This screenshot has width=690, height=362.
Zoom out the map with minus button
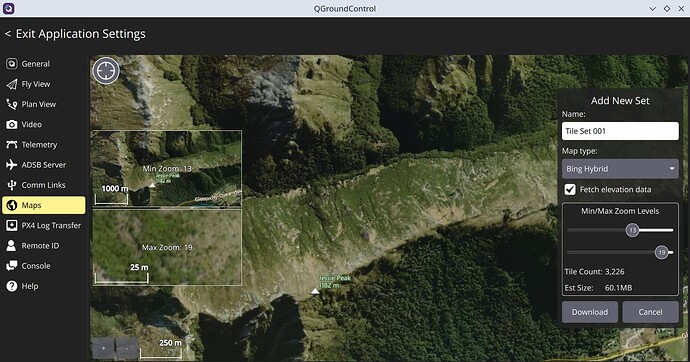tap(127, 348)
